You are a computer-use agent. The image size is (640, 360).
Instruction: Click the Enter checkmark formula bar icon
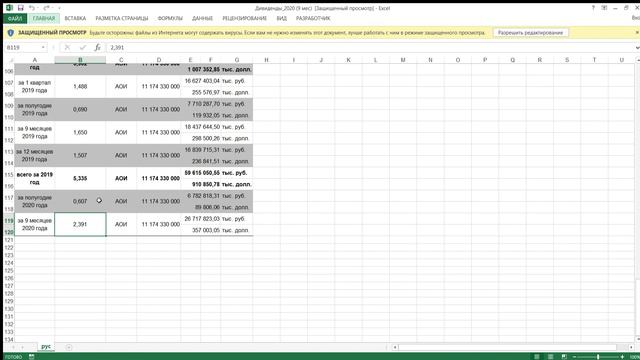coord(83,48)
